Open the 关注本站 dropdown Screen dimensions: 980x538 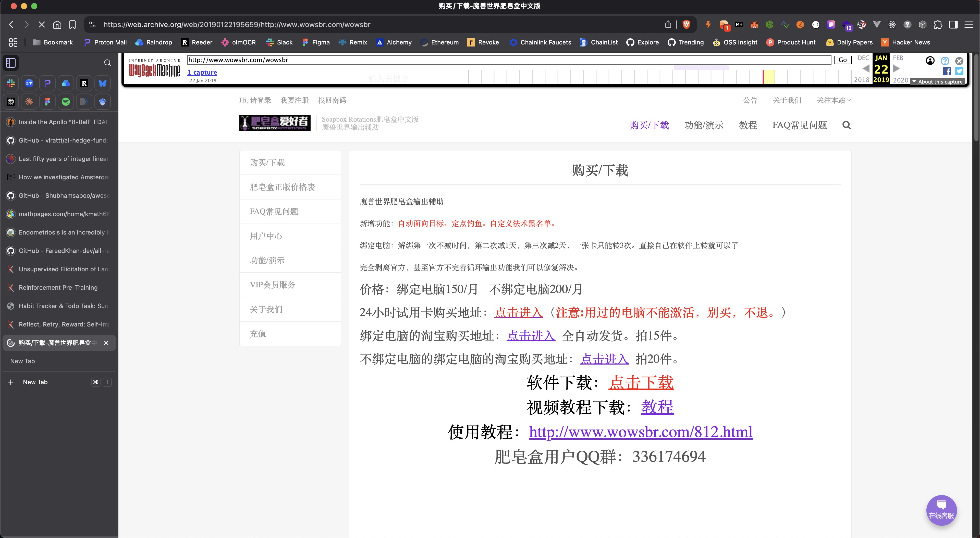pos(834,100)
